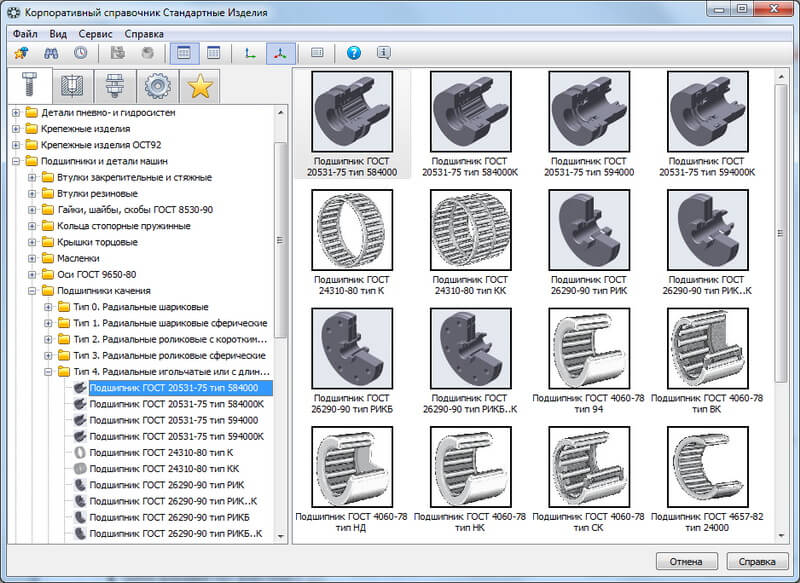Click the Отмена button
Image resolution: width=800 pixels, height=583 pixels.
[x=686, y=562]
